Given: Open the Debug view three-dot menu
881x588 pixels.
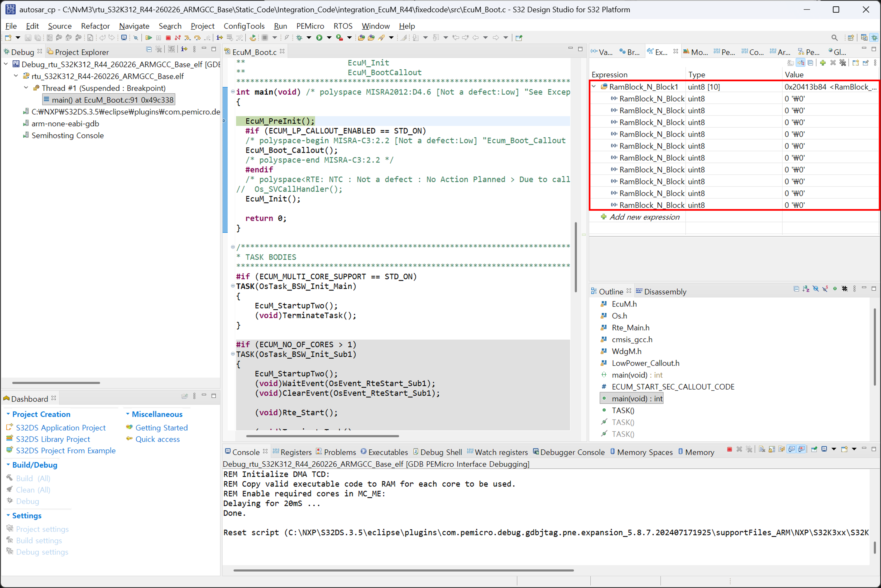Looking at the screenshot, I should coord(194,49).
